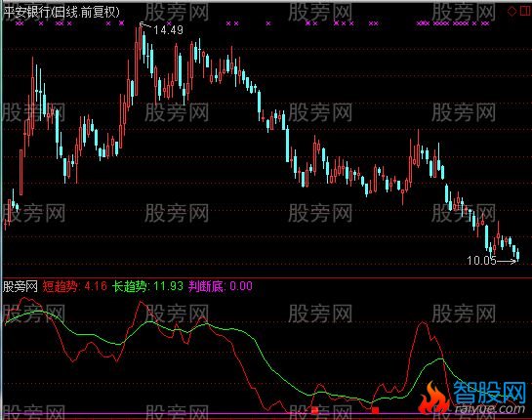Click the second red bottom-signal square marker
Image resolution: width=532 pixels, height=420 pixels.
point(375,411)
